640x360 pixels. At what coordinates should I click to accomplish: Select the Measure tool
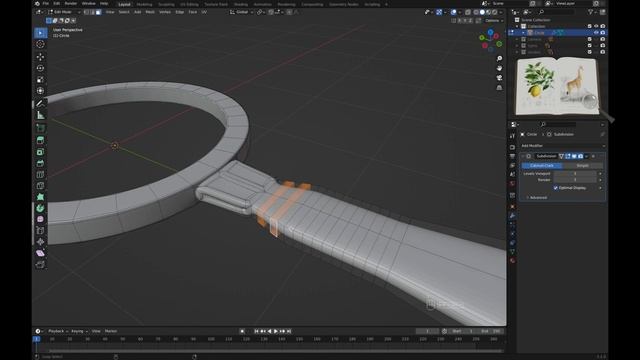click(40, 115)
